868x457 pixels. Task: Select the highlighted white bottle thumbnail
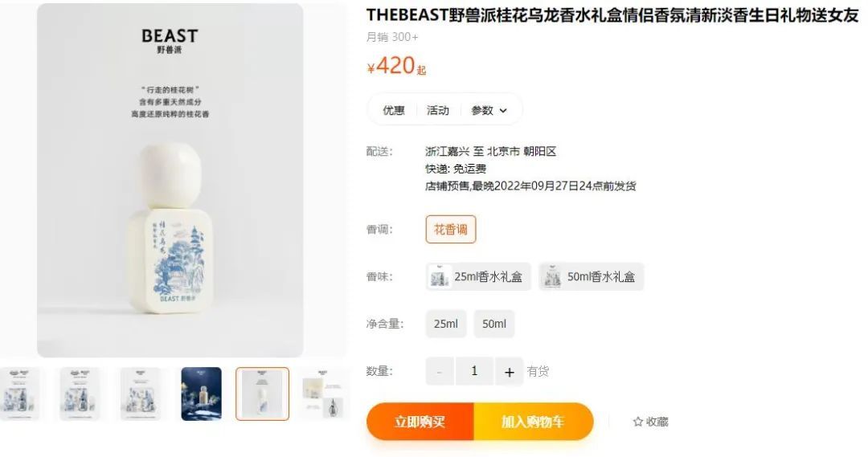point(262,394)
